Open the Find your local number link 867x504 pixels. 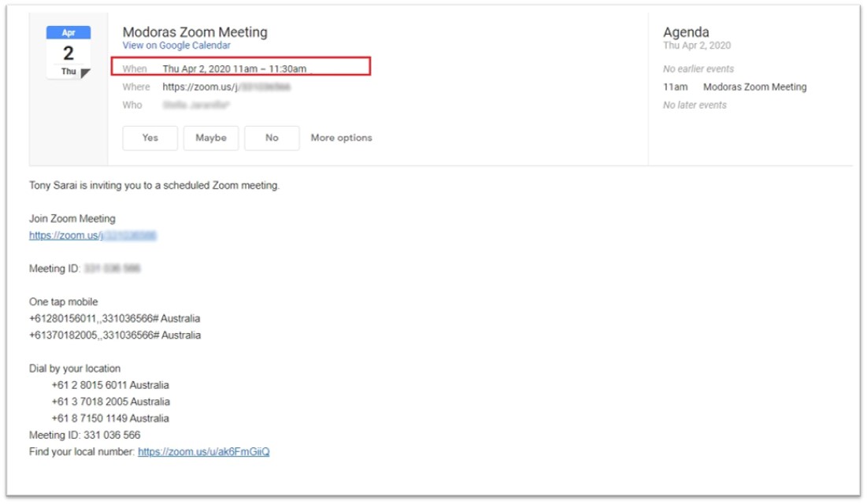coord(203,452)
